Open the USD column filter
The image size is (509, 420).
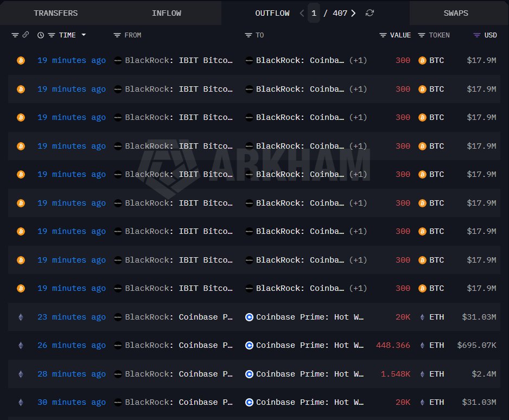click(477, 35)
